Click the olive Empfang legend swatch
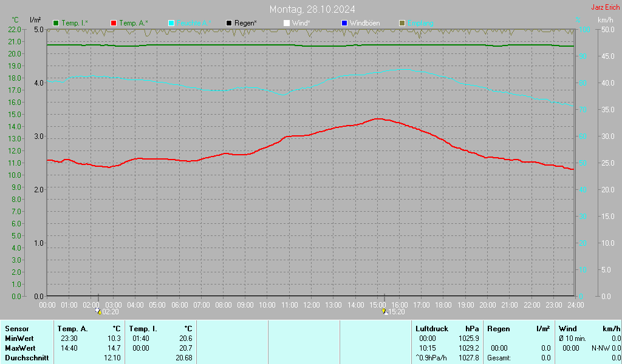Viewport: 622px width, 364px height. pyautogui.click(x=402, y=23)
